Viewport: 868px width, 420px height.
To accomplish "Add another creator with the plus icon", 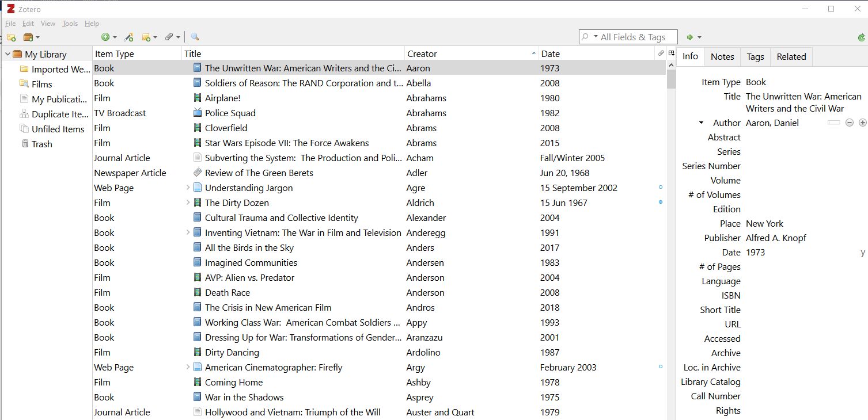I will tap(862, 123).
